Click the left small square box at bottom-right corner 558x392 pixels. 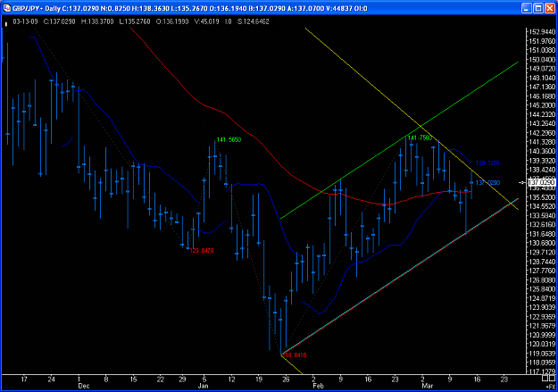point(545,378)
